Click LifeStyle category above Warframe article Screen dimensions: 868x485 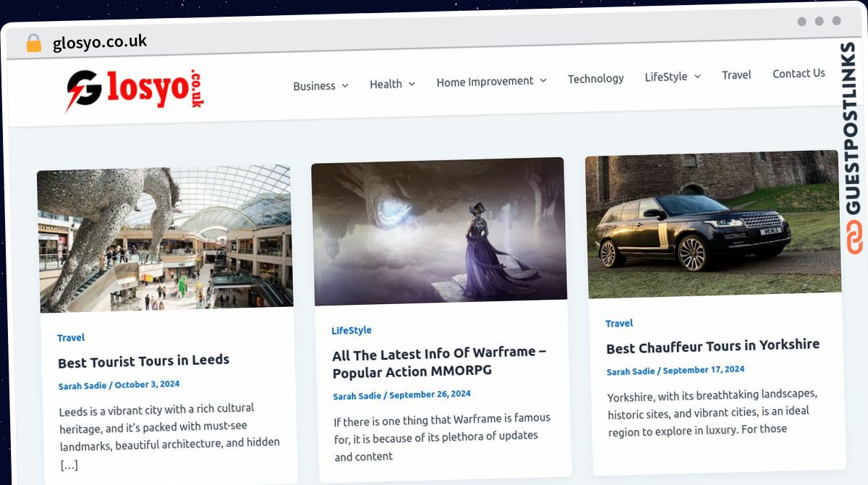tap(352, 330)
